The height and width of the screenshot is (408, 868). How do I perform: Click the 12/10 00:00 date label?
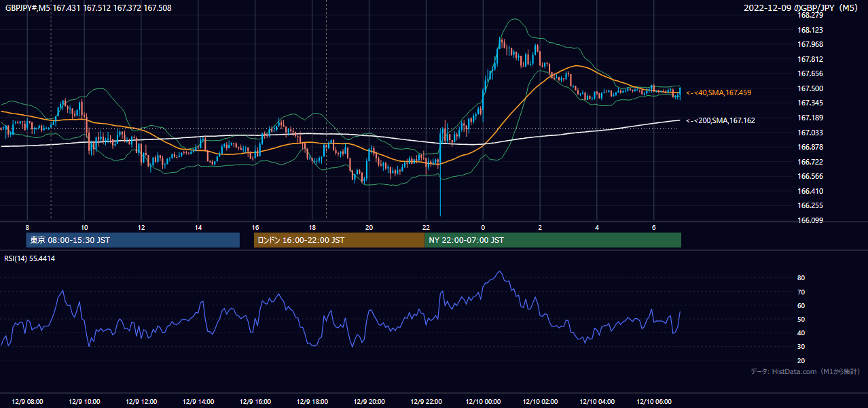(x=483, y=402)
